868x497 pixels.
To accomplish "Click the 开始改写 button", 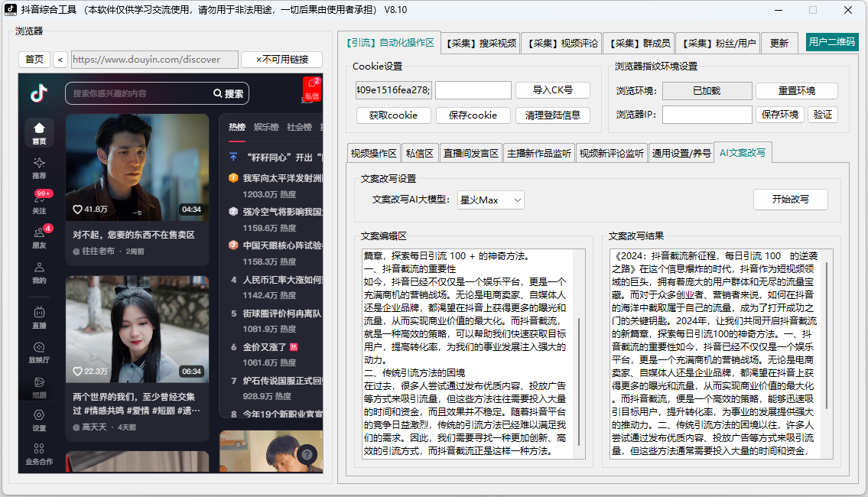I will click(791, 200).
